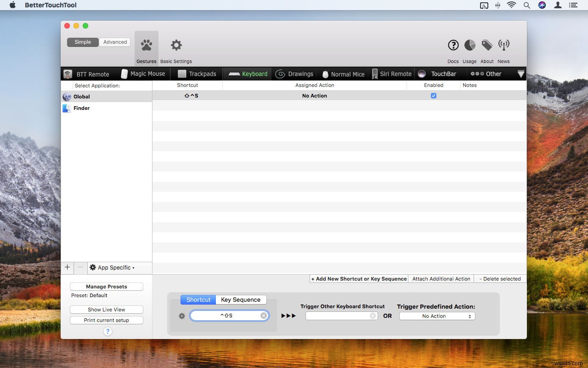Viewport: 588px width, 368px height.
Task: Check News via the antenna icon
Action: [x=503, y=45]
